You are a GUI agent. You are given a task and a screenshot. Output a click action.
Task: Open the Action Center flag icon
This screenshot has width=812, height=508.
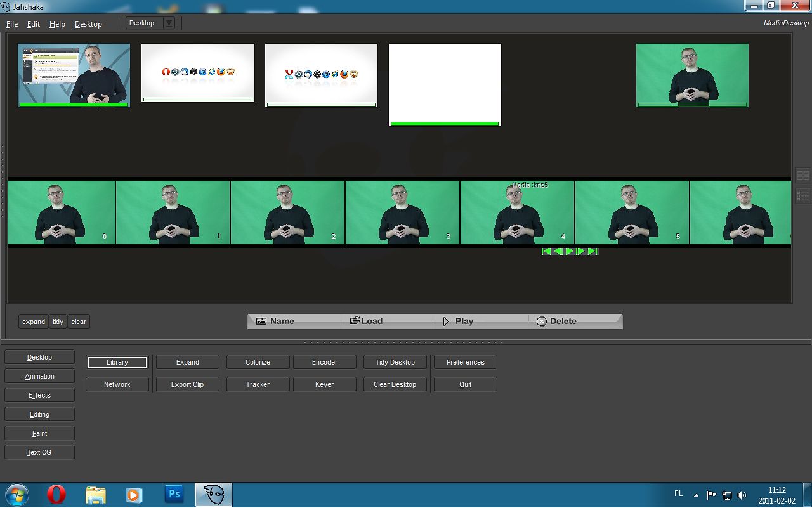(x=712, y=495)
